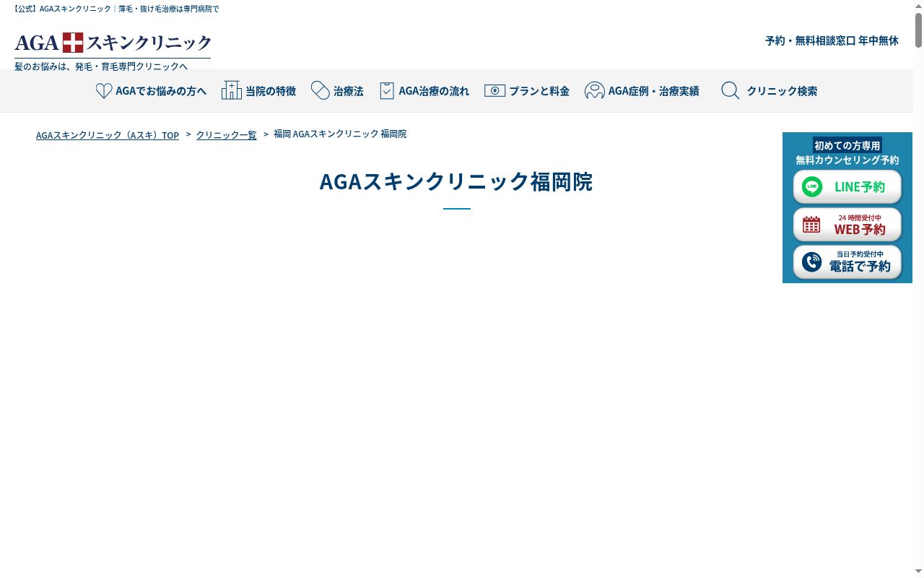Click the 初めての方専用 label
Screen dimensions: 924x578
tap(847, 145)
